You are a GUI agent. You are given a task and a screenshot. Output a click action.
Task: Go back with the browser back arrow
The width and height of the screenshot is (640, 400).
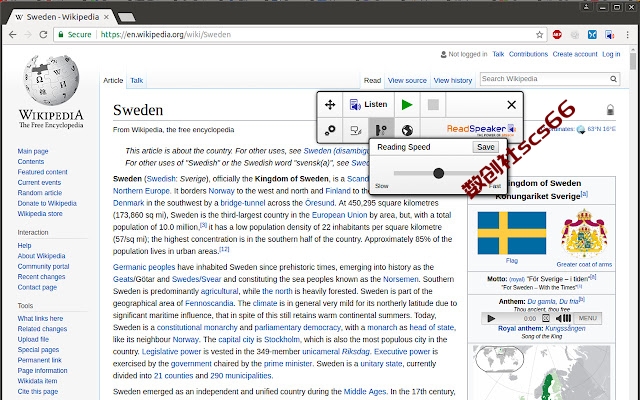pos(13,35)
